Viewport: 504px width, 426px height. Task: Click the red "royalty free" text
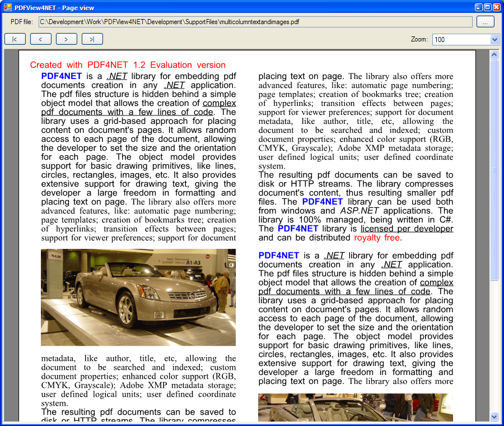tap(377, 238)
